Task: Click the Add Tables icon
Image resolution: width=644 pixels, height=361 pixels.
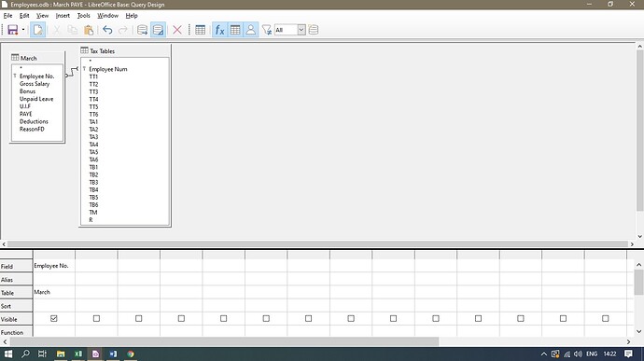Action: pyautogui.click(x=201, y=30)
